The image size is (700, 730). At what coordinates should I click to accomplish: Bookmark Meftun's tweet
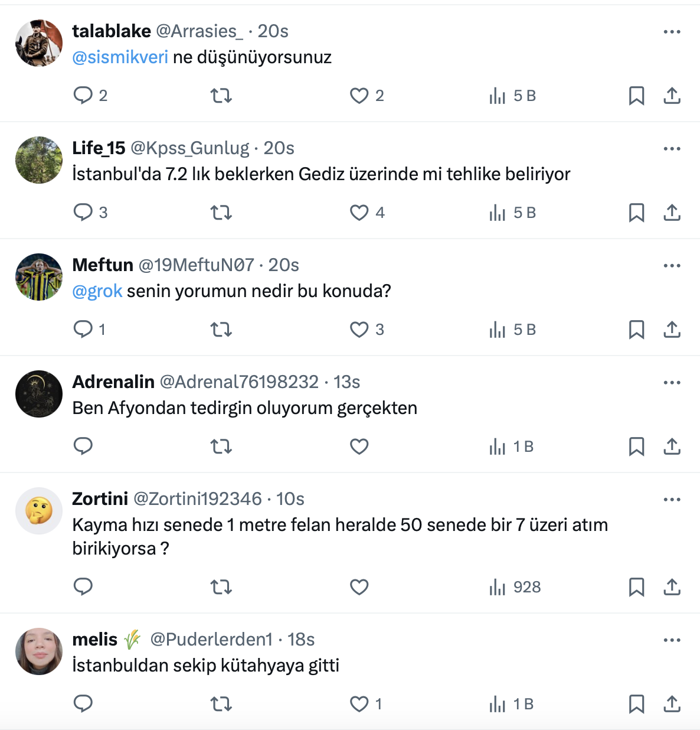coord(636,329)
